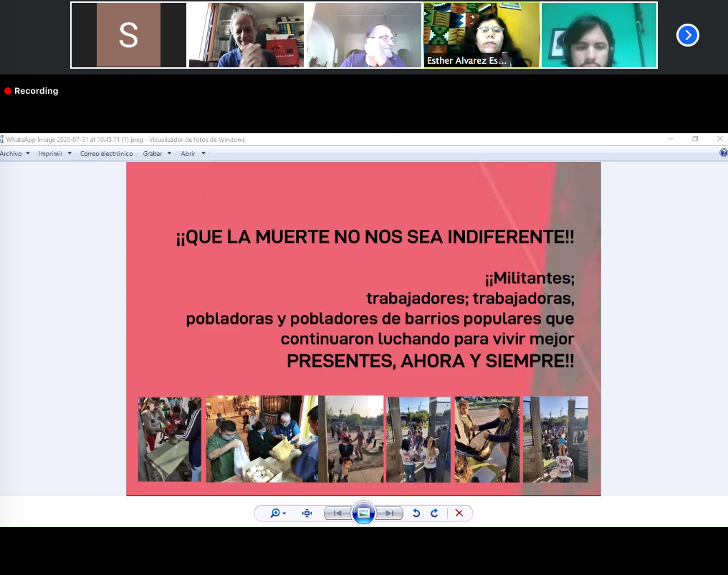This screenshot has width=728, height=575.
Task: Click the ¡¡Militantes; text line
Action: coord(530,279)
